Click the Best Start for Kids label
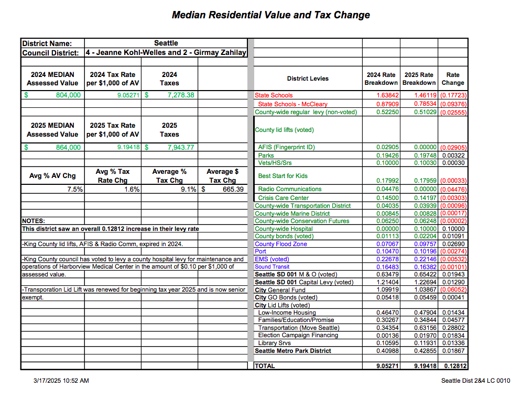The width and height of the screenshot is (532, 399). point(283,176)
